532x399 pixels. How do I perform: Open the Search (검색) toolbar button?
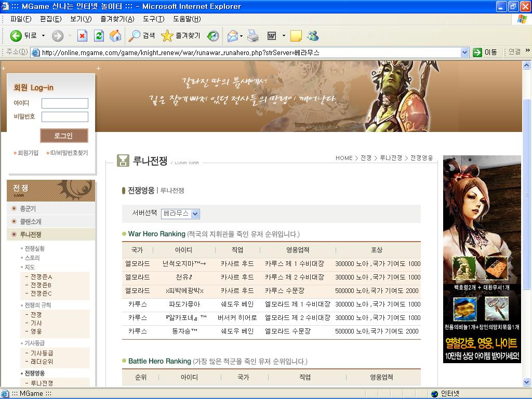(x=141, y=36)
